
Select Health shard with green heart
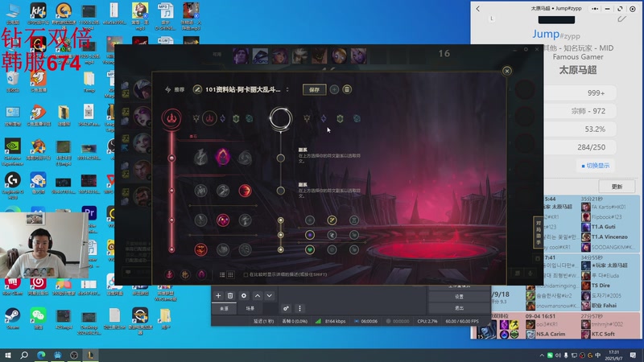310,249
